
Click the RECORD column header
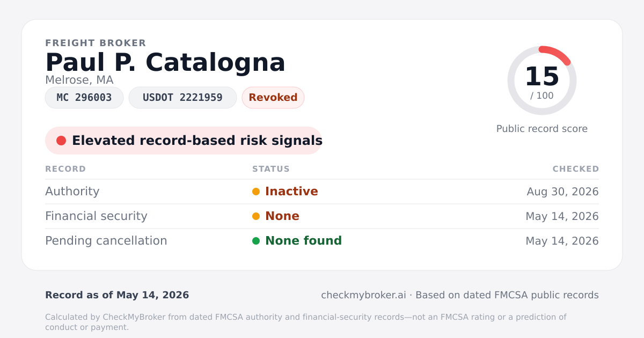[65, 169]
